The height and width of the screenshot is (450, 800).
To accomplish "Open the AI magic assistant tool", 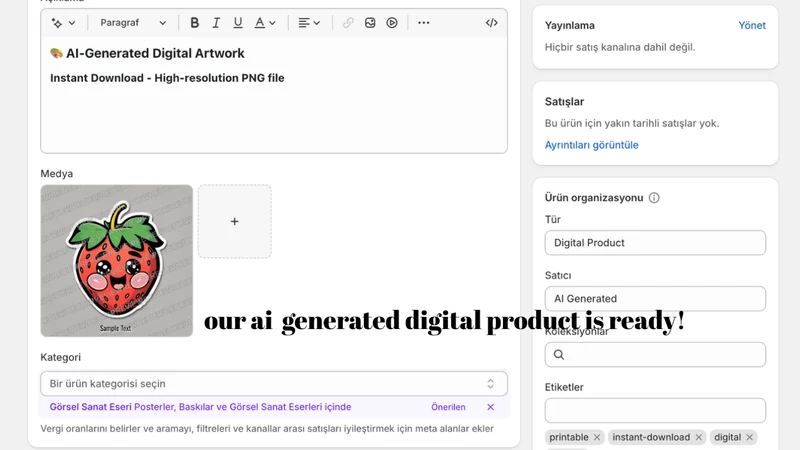I will pos(63,23).
